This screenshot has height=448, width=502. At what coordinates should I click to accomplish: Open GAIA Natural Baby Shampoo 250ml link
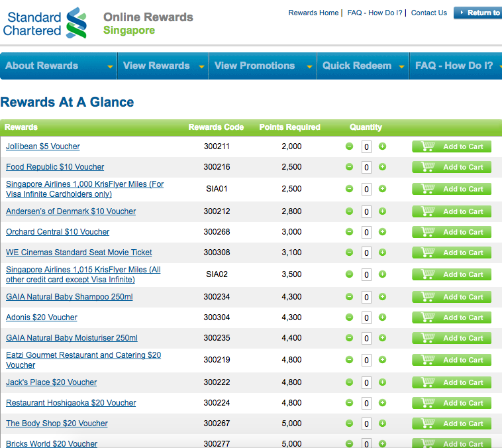[69, 297]
